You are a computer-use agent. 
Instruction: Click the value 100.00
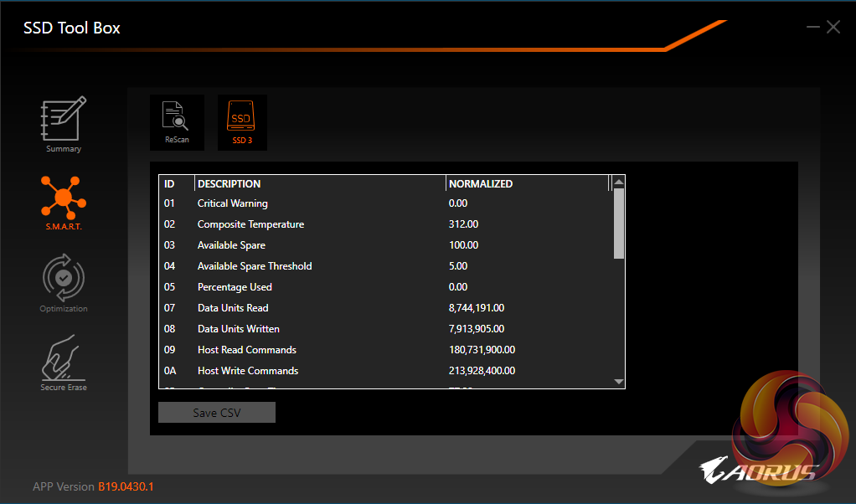tap(463, 245)
